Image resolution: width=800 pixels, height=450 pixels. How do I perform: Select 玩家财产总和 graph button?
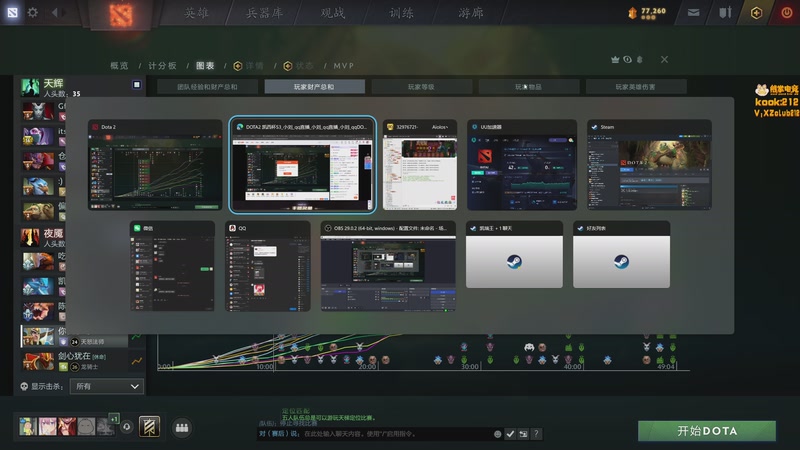click(x=314, y=87)
